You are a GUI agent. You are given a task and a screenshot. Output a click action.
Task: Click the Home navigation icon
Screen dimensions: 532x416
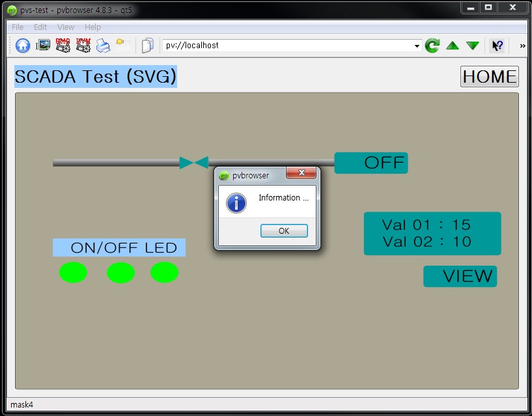(23, 46)
